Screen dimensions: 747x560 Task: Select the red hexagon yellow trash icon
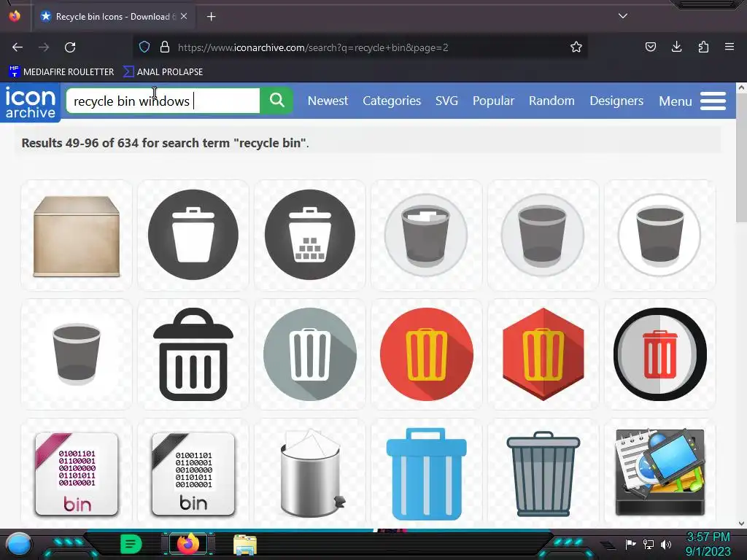(543, 354)
